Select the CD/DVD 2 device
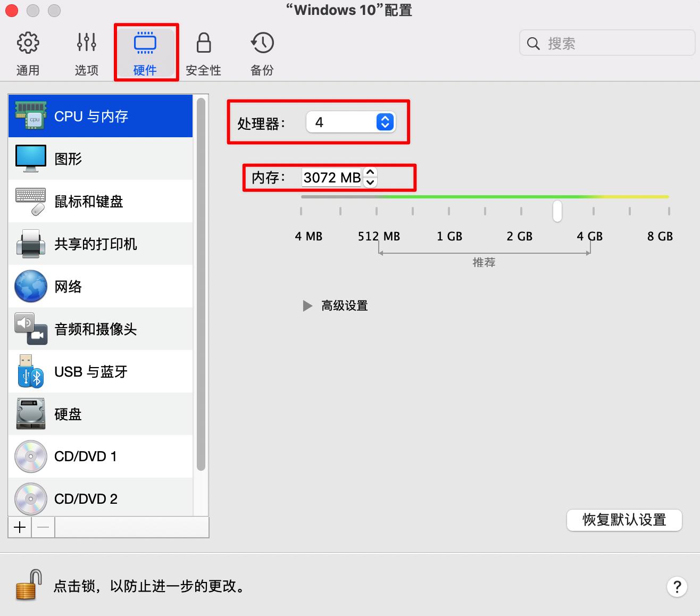The image size is (700, 616). pyautogui.click(x=86, y=498)
